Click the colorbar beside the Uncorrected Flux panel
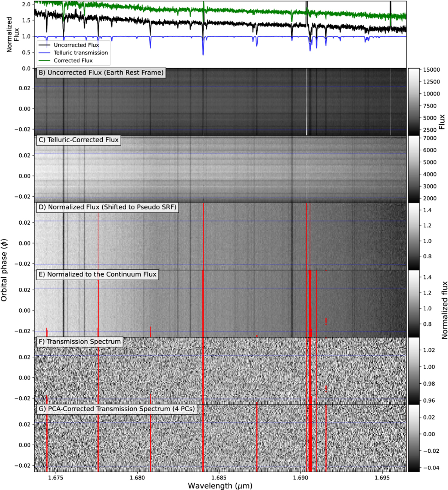 point(414,102)
